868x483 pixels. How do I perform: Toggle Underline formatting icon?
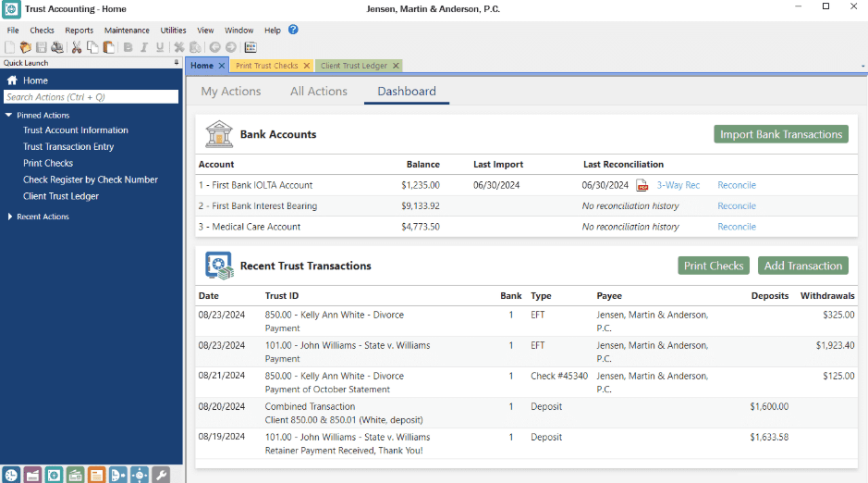tap(160, 47)
